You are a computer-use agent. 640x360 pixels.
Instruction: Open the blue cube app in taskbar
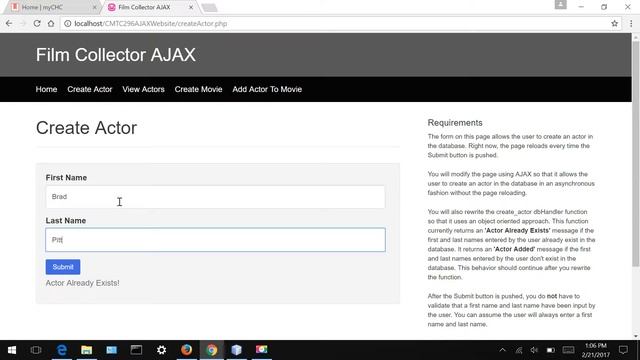click(x=236, y=350)
